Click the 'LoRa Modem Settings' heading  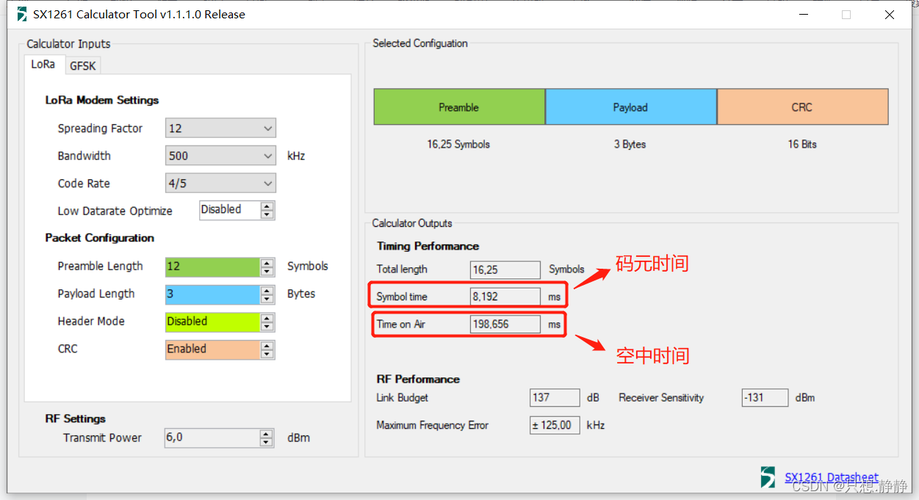click(102, 100)
